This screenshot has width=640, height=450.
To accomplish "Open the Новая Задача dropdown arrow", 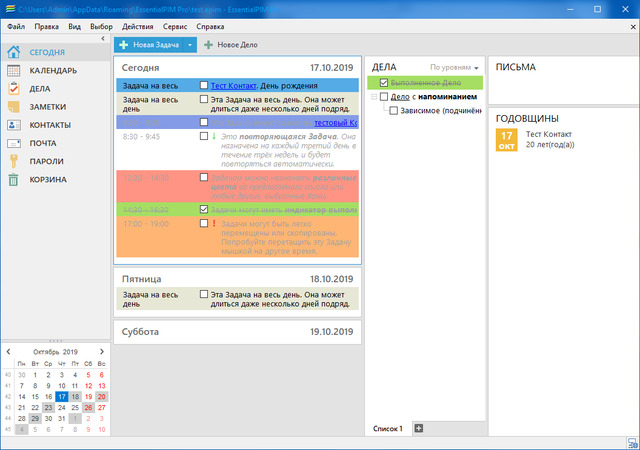I will (187, 45).
